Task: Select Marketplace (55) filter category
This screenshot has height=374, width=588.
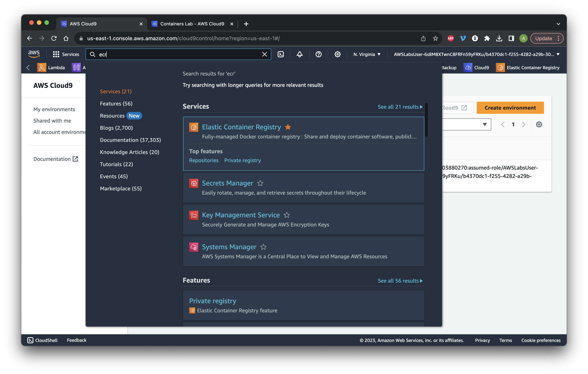Action: tap(121, 189)
